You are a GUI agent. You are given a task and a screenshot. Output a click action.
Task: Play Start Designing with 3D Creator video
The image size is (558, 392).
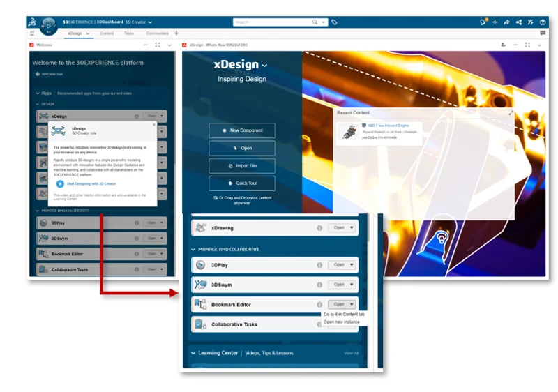tap(60, 184)
